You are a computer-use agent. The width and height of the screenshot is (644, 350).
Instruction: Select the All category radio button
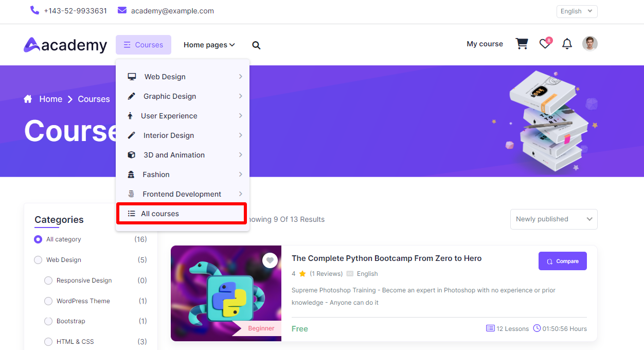point(38,239)
